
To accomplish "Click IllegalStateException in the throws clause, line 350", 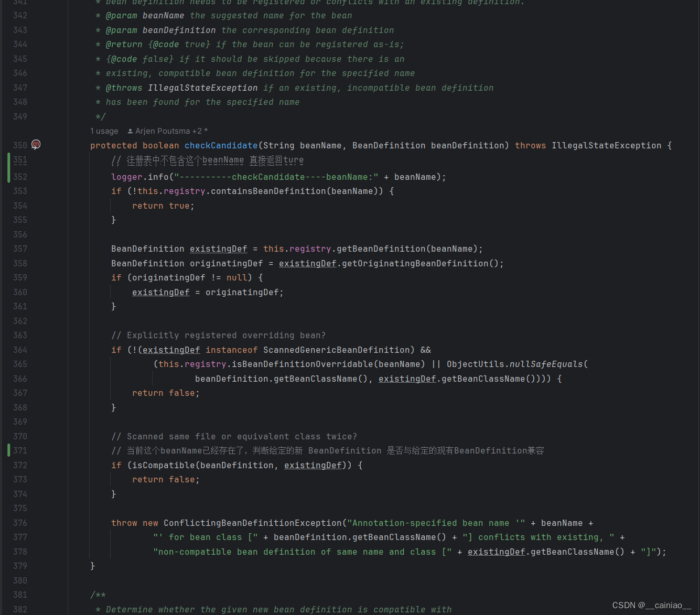I will pyautogui.click(x=606, y=146).
